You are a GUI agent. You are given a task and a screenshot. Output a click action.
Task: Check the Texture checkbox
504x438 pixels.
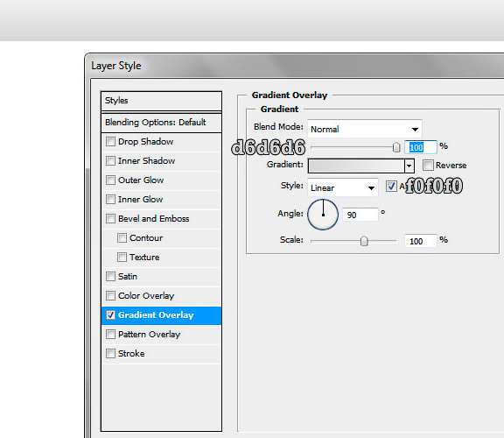pos(122,258)
